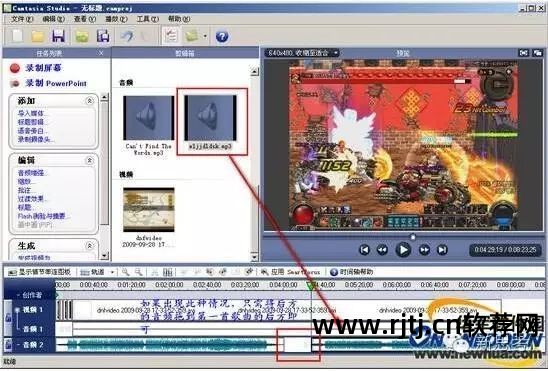Click the blue help question mark icon
The width and height of the screenshot is (548, 371).
(x=222, y=36)
